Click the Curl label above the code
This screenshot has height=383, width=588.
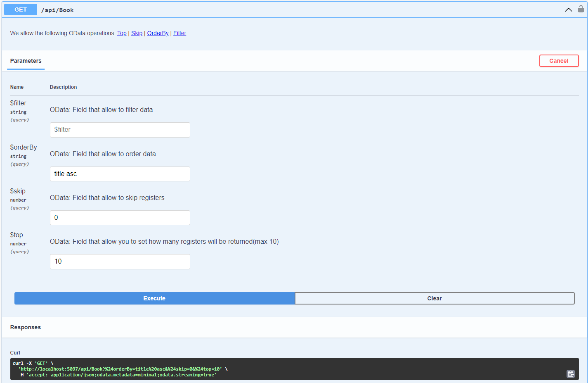coord(15,352)
